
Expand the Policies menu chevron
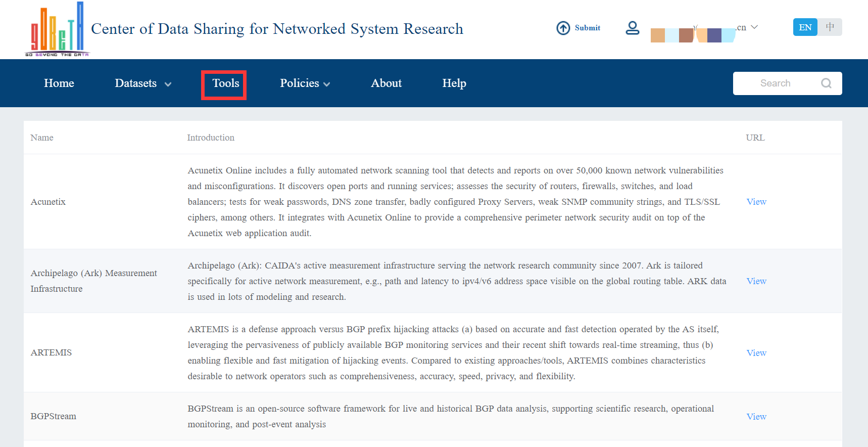coord(327,84)
